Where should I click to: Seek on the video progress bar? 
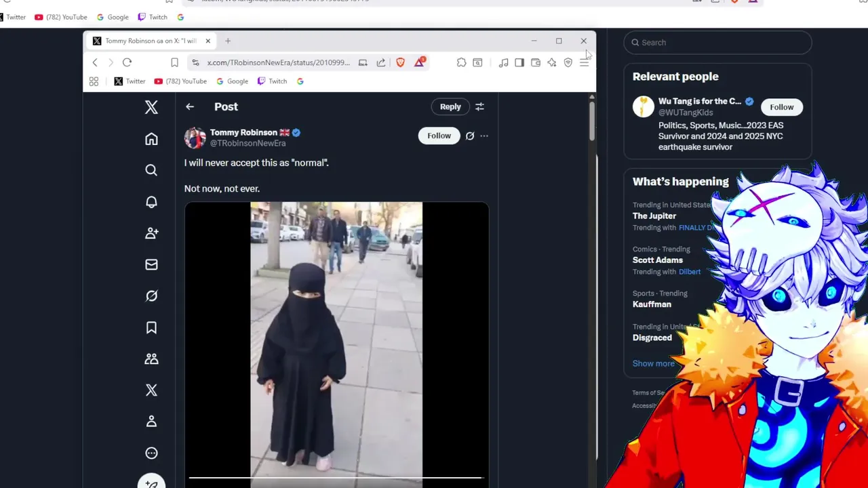pyautogui.click(x=335, y=477)
